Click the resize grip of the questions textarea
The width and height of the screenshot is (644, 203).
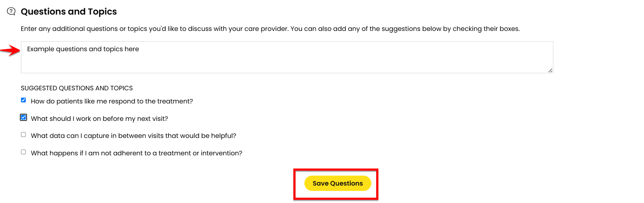(x=550, y=70)
